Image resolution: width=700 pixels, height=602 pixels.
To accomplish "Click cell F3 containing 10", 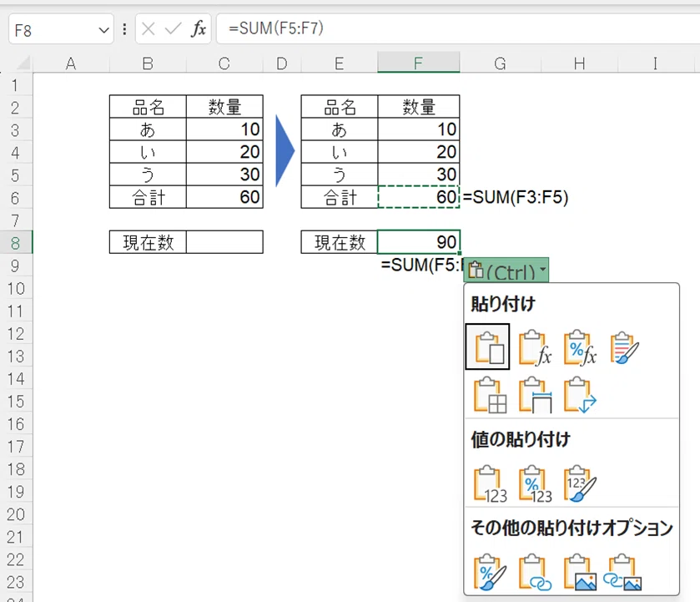I will (418, 129).
